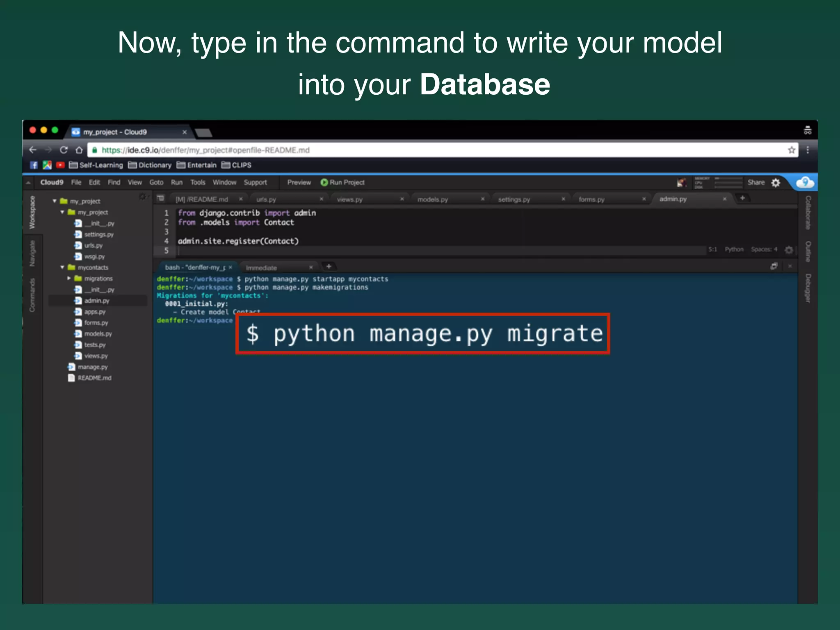Bookmark page with the star icon
This screenshot has width=840, height=630.
coord(791,150)
